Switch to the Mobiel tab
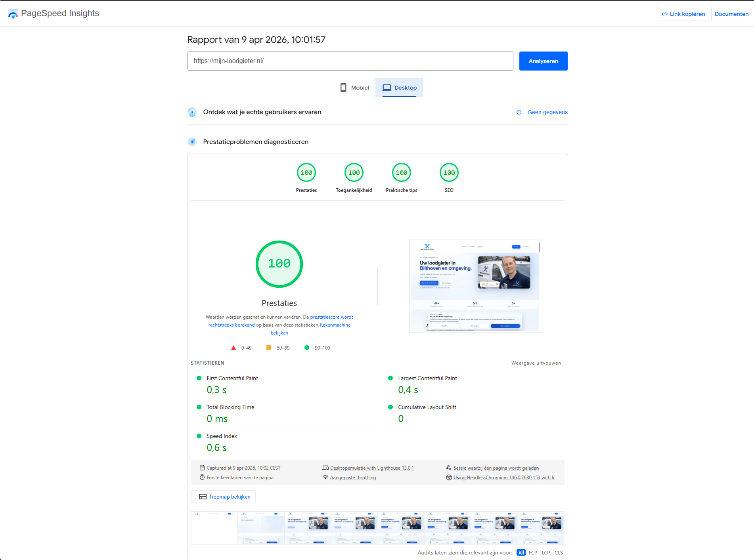This screenshot has width=754, height=560. [355, 88]
